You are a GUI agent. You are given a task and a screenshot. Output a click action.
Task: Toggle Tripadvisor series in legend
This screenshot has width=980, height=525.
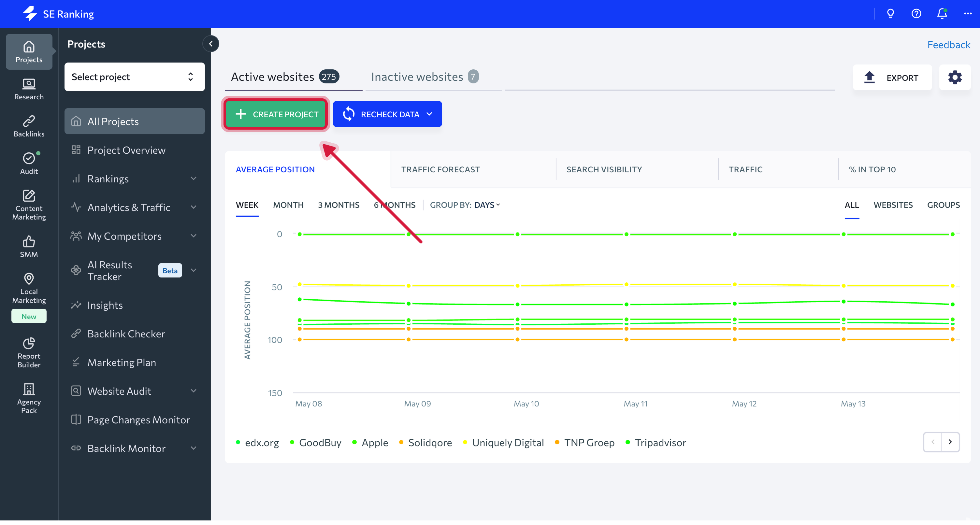pyautogui.click(x=656, y=443)
